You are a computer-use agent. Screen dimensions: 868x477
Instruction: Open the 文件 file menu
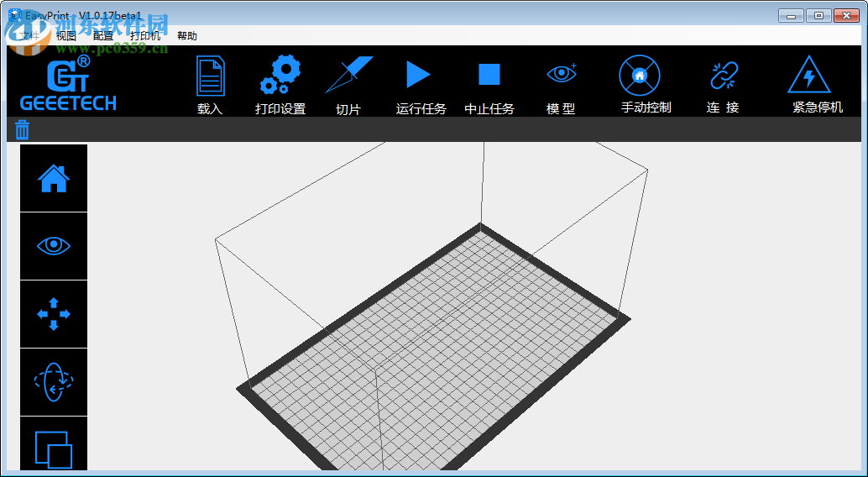click(29, 36)
